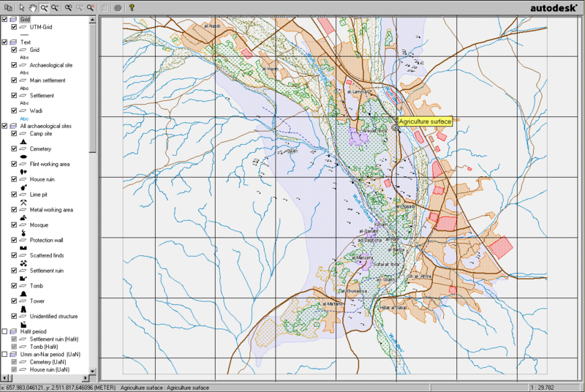585x392 pixels.
Task: Click the zoom previous view icon
Action: 68,7
